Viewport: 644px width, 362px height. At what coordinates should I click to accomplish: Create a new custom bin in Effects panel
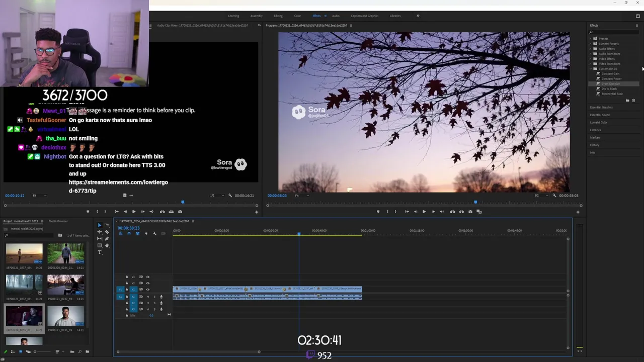point(627,101)
